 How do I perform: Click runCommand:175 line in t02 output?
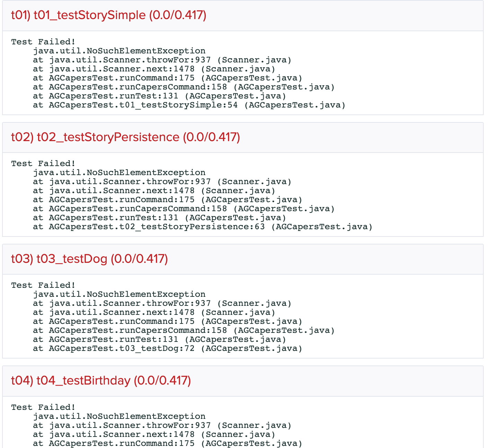pyautogui.click(x=168, y=200)
